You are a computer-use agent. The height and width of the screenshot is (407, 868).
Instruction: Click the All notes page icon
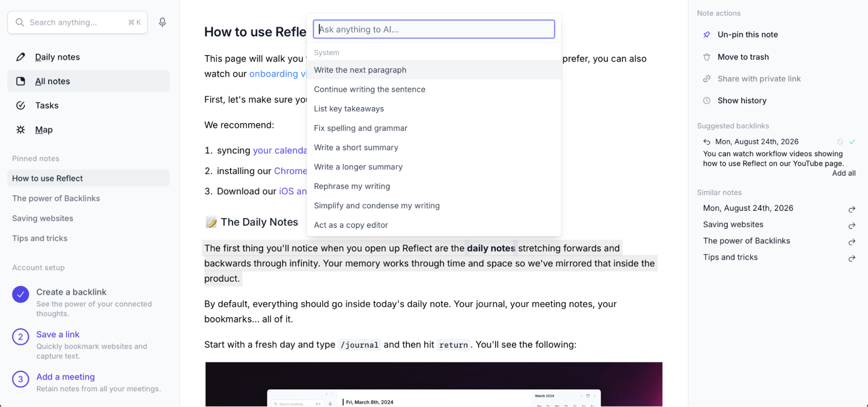[20, 81]
